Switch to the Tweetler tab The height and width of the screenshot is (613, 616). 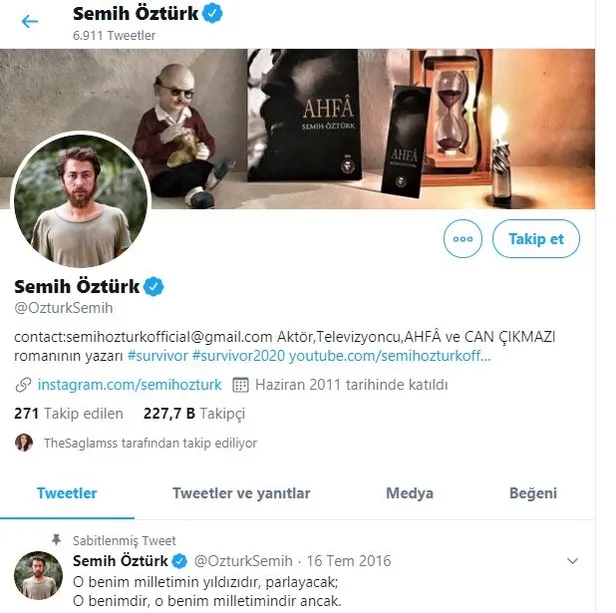pyautogui.click(x=67, y=493)
